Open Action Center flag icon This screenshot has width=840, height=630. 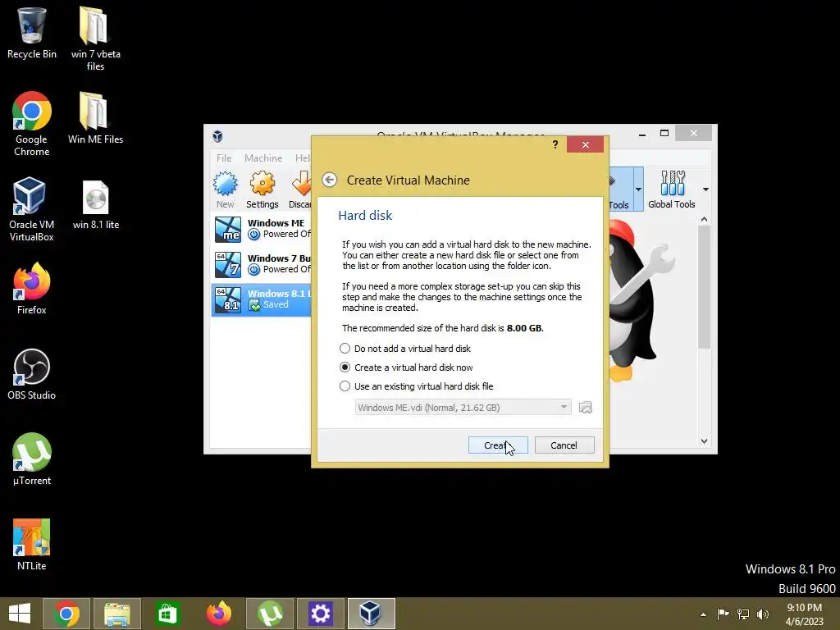pos(724,614)
